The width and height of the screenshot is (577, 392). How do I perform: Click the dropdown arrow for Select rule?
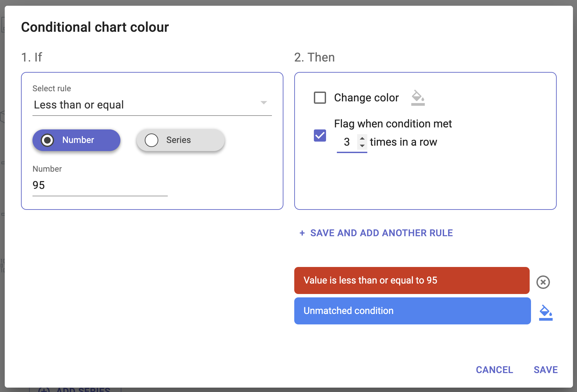264,103
